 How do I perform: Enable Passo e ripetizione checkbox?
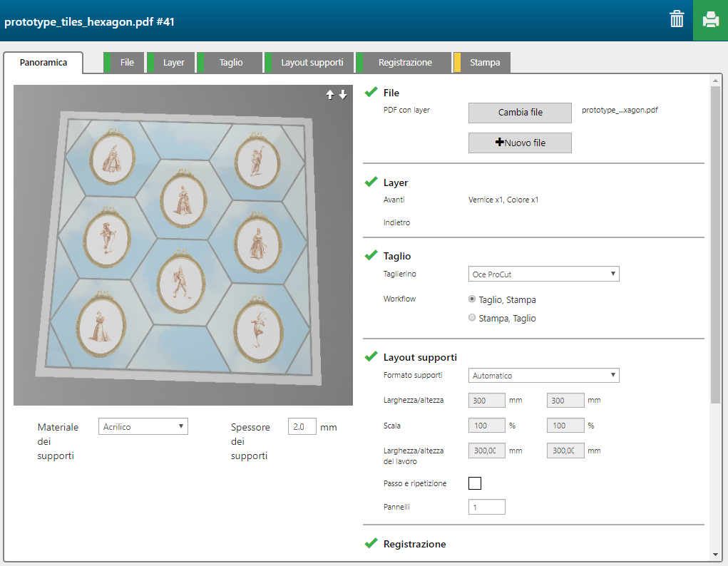pos(474,483)
